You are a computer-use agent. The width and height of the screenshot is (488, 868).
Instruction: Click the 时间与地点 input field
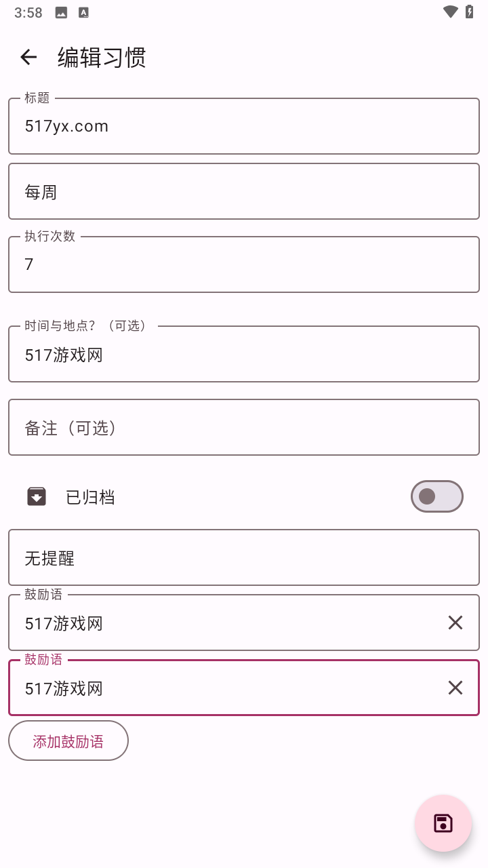point(244,354)
